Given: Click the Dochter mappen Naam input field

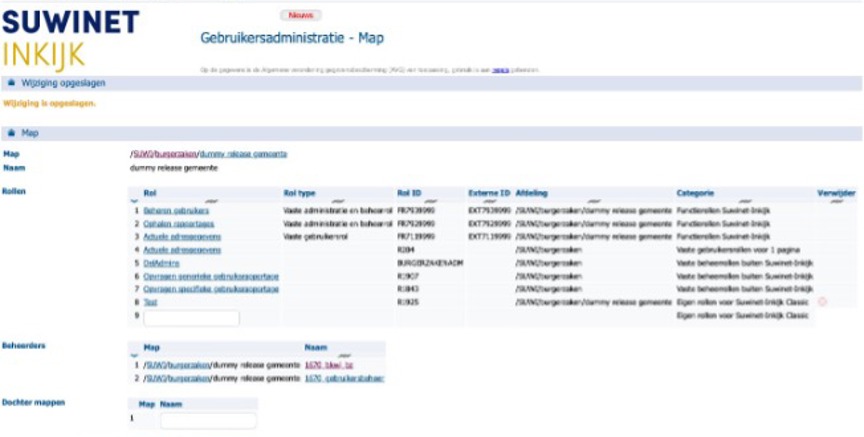Looking at the screenshot, I should (x=207, y=420).
